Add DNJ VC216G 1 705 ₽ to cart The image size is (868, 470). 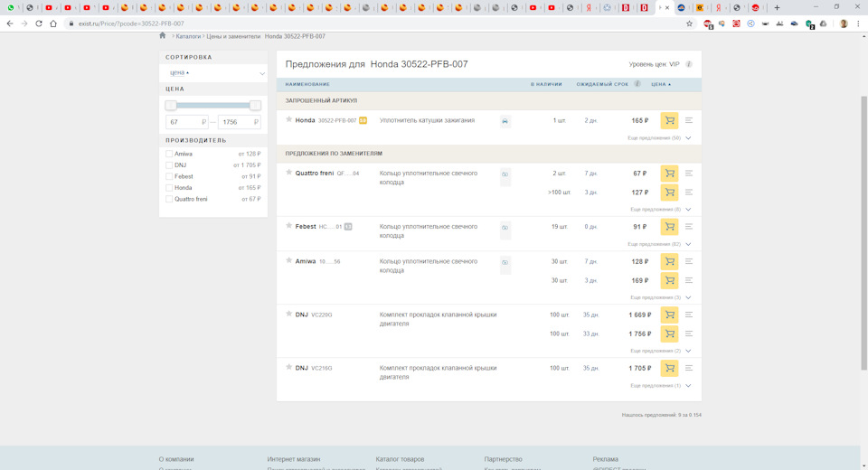pyautogui.click(x=669, y=368)
